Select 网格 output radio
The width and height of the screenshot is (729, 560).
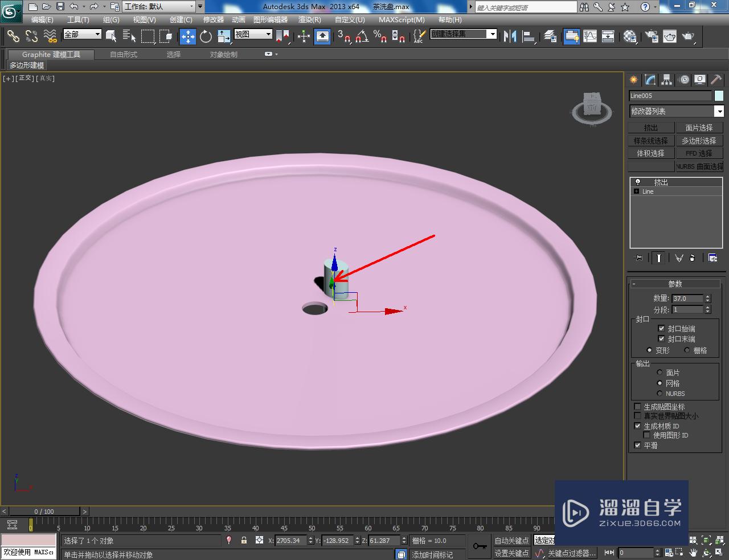pos(660,383)
